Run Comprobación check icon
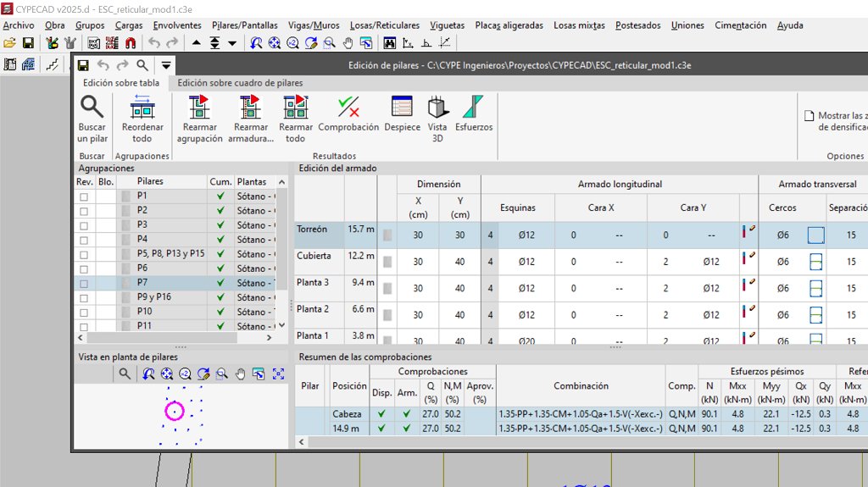 [348, 114]
